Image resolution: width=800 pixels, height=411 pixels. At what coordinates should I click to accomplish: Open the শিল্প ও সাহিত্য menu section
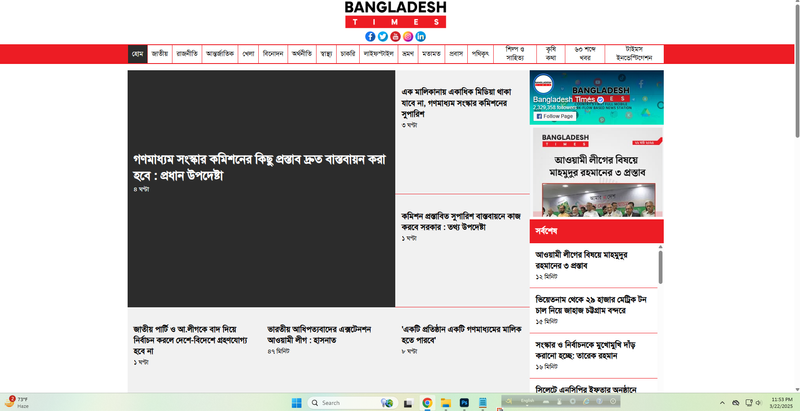(x=515, y=54)
